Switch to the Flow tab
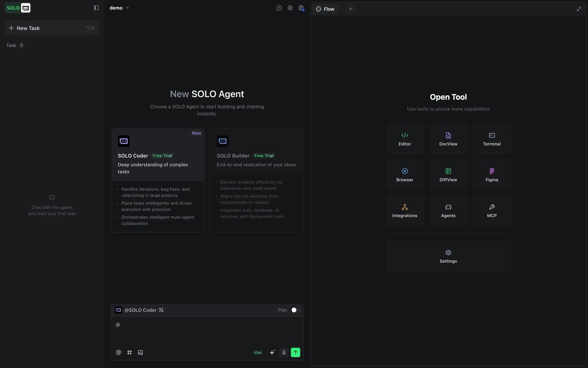Viewport: 588px width, 368px height. (x=326, y=8)
